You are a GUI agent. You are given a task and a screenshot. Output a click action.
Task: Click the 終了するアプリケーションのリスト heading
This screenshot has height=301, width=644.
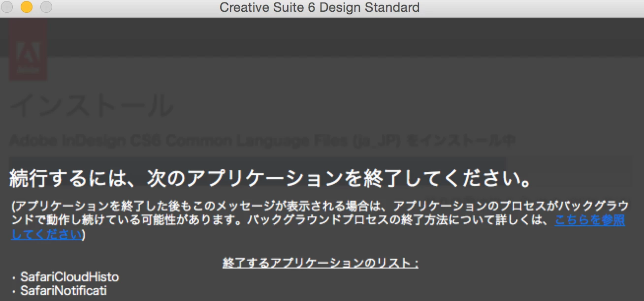click(x=321, y=263)
